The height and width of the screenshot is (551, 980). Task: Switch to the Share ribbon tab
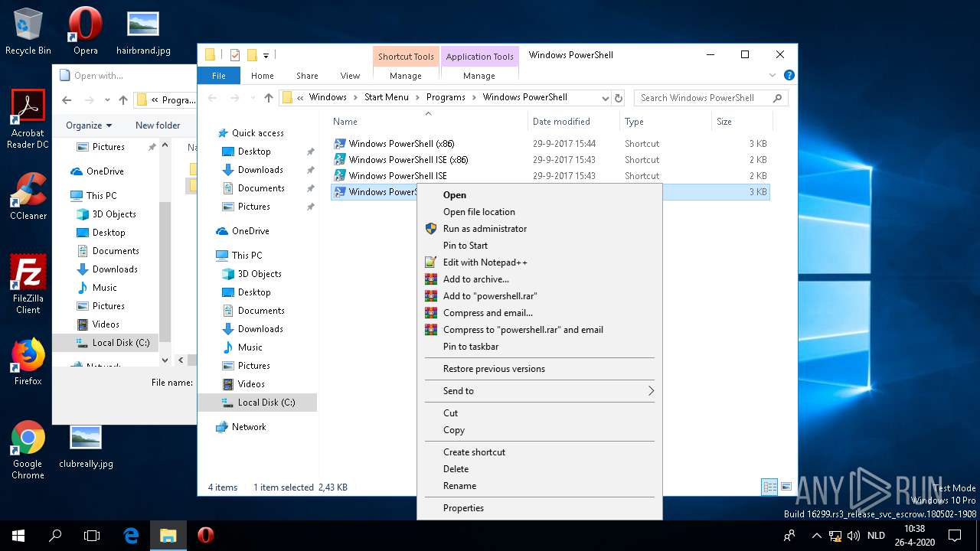307,76
